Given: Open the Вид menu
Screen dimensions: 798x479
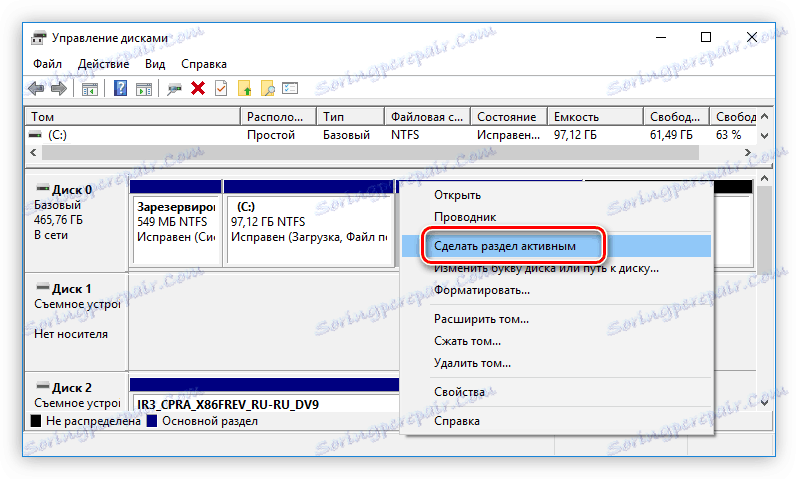Looking at the screenshot, I should (x=155, y=64).
